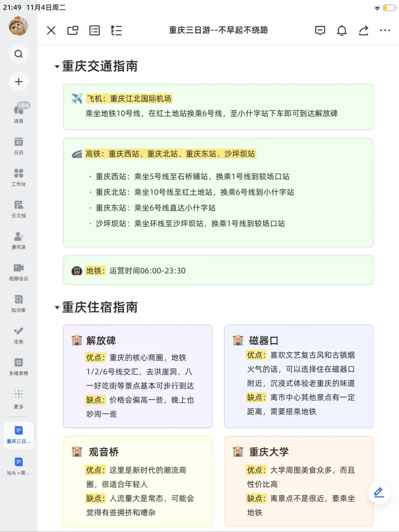The height and width of the screenshot is (532, 399).
Task: Collapse the 重庆住宿指南 section
Action: coord(57,307)
